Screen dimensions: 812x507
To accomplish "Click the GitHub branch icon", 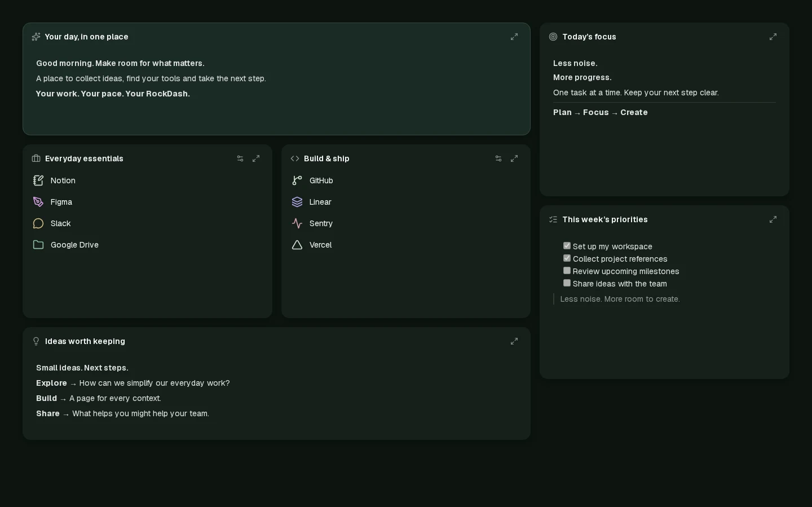I will tap(297, 180).
